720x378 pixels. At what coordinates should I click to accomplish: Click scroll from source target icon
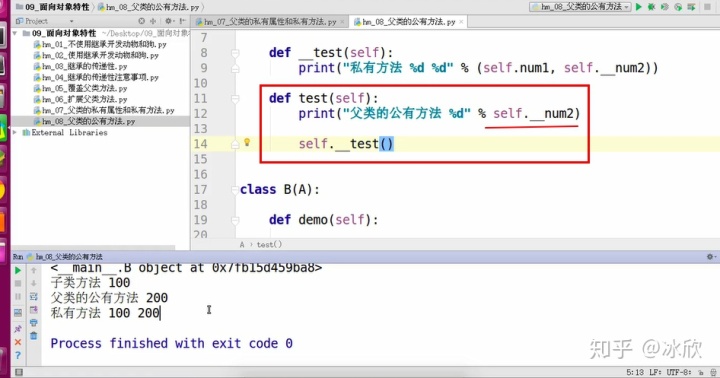click(141, 21)
